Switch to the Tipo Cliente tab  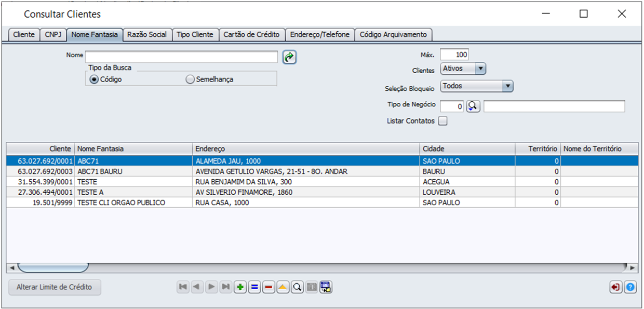tap(195, 35)
